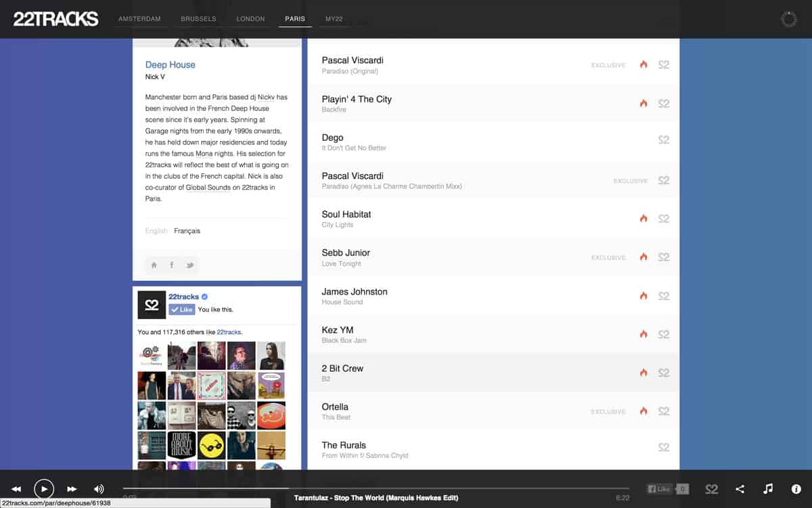Open the yellow smiley face fan thumbnail
The image size is (812, 508).
tap(212, 445)
